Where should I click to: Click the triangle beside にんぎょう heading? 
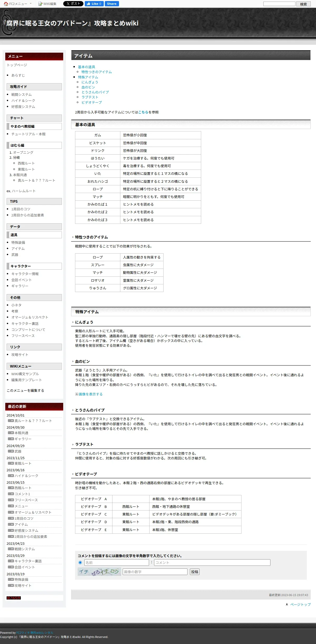click(73, 322)
